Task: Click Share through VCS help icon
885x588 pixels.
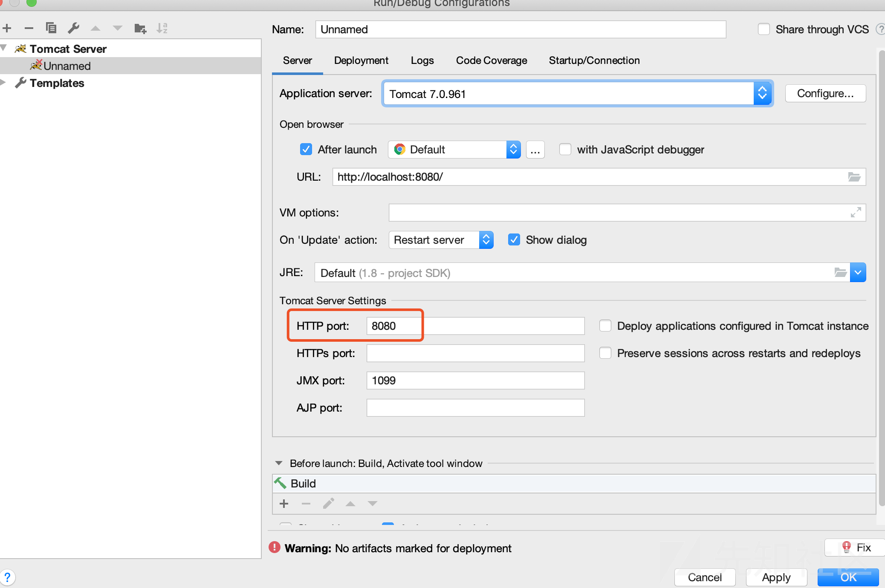Action: [880, 29]
